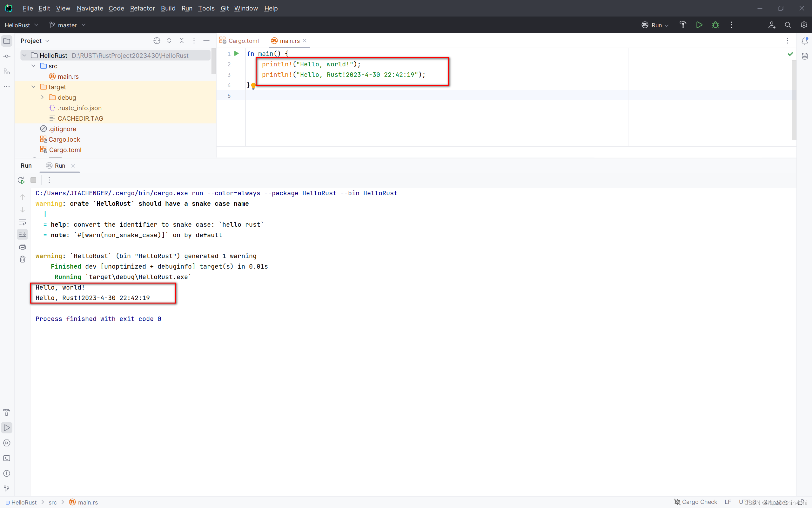
Task: Run the configuration with green play button
Action: [699, 25]
